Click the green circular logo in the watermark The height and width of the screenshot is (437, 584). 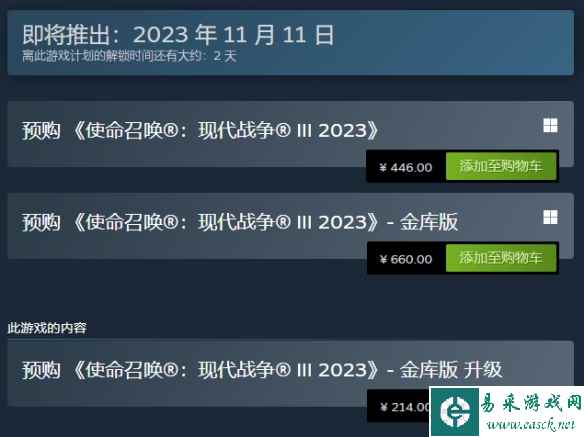tap(455, 411)
